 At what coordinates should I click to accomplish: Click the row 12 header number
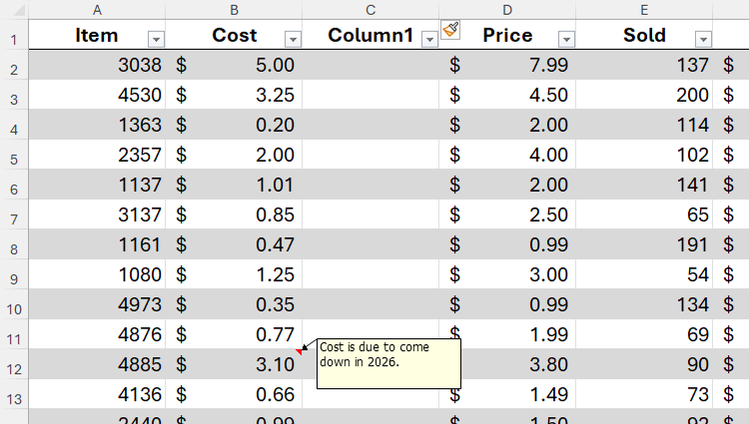pos(14,369)
